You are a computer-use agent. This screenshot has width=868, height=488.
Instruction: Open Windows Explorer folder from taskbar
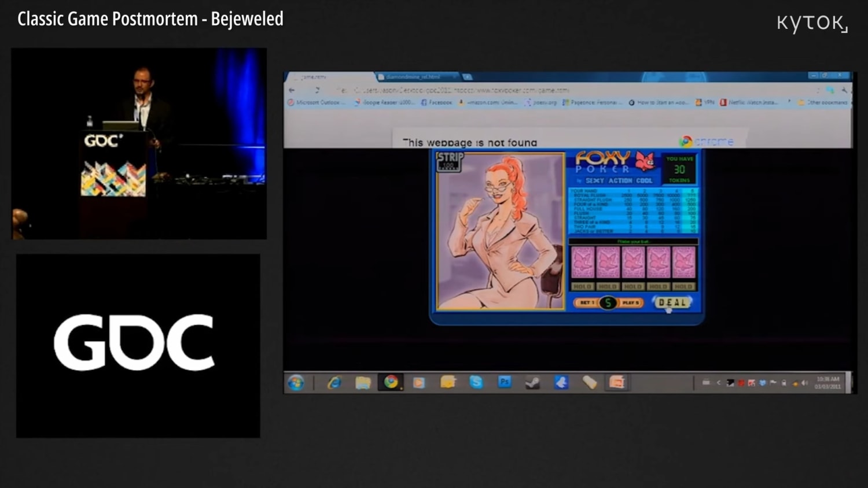(x=363, y=383)
